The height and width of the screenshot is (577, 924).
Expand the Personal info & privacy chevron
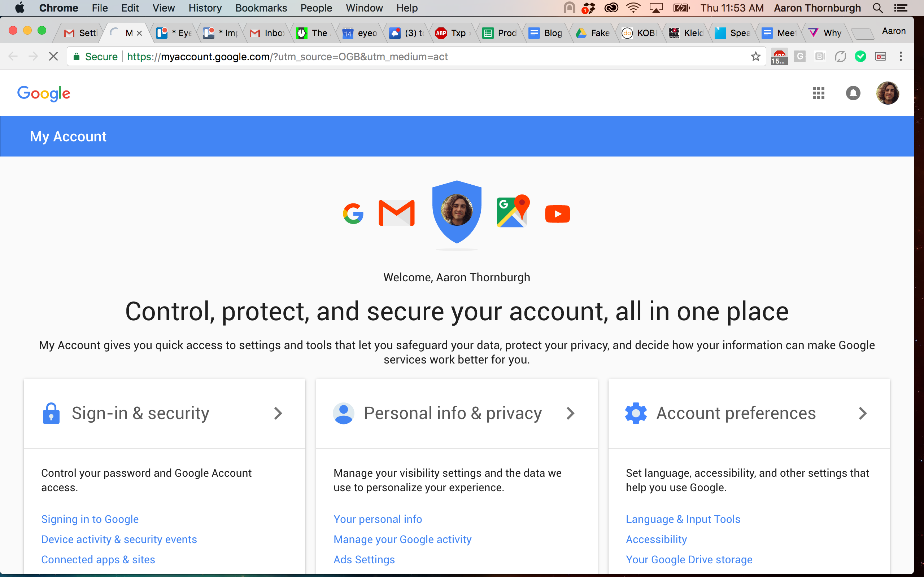pos(570,413)
